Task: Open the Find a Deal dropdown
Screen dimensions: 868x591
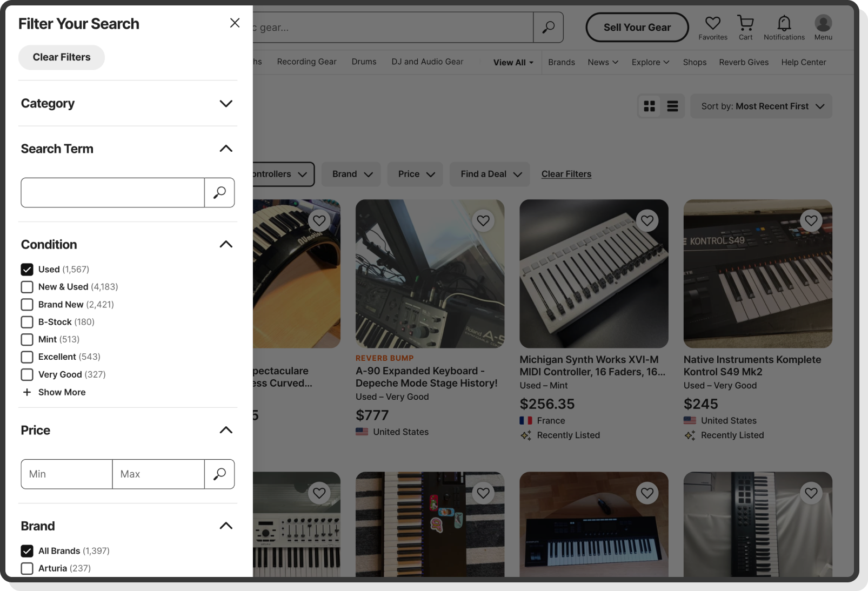Action: 489,174
